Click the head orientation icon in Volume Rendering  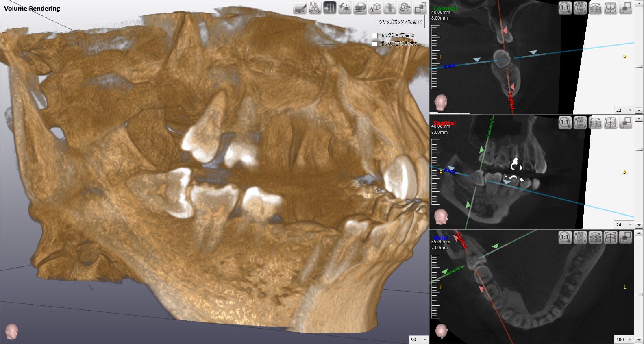[12, 331]
